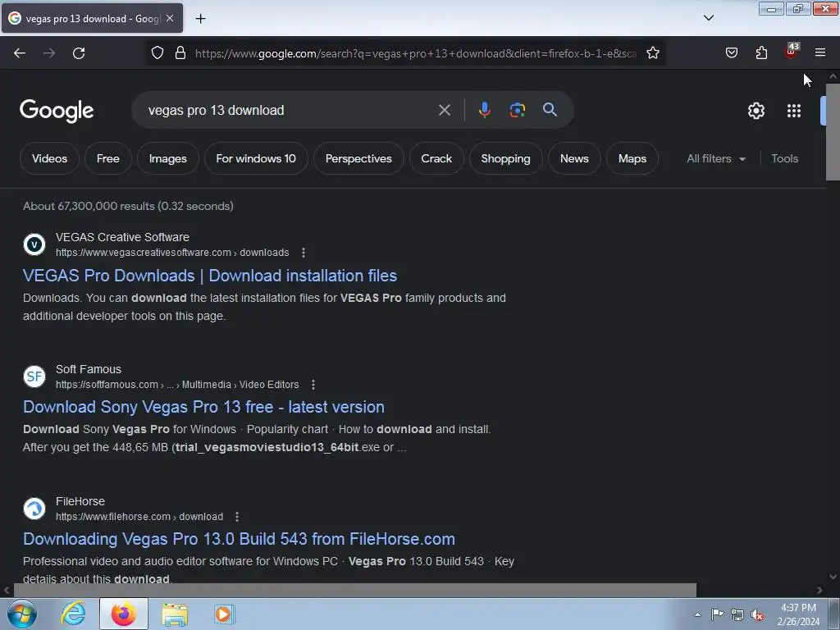Submit search with the magnifier icon
The height and width of the screenshot is (630, 840).
pyautogui.click(x=550, y=110)
